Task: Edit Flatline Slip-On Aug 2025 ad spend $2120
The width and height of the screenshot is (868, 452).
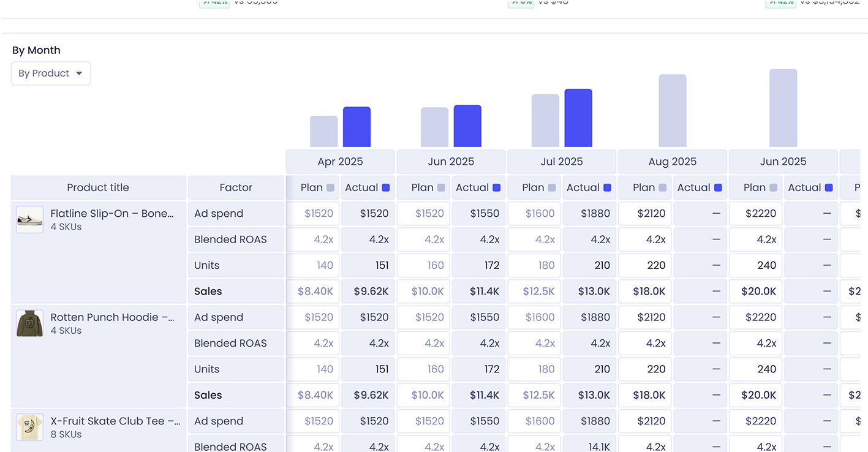Action: pos(645,214)
